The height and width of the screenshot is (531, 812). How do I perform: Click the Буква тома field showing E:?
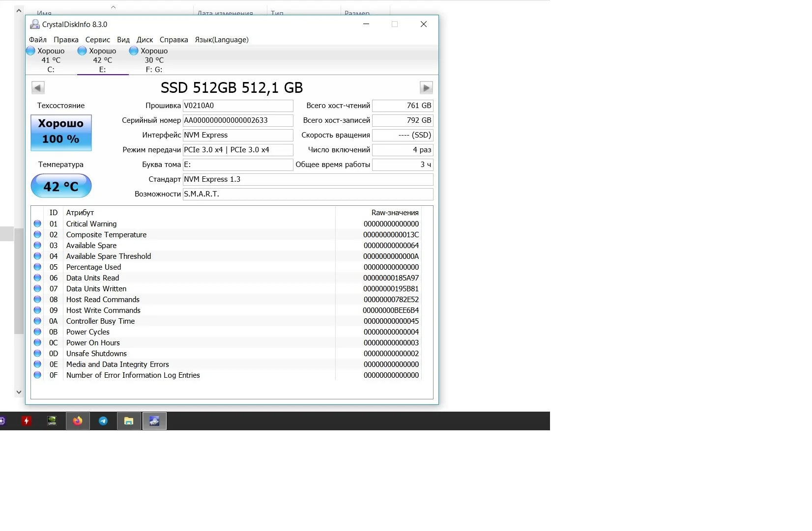click(238, 165)
